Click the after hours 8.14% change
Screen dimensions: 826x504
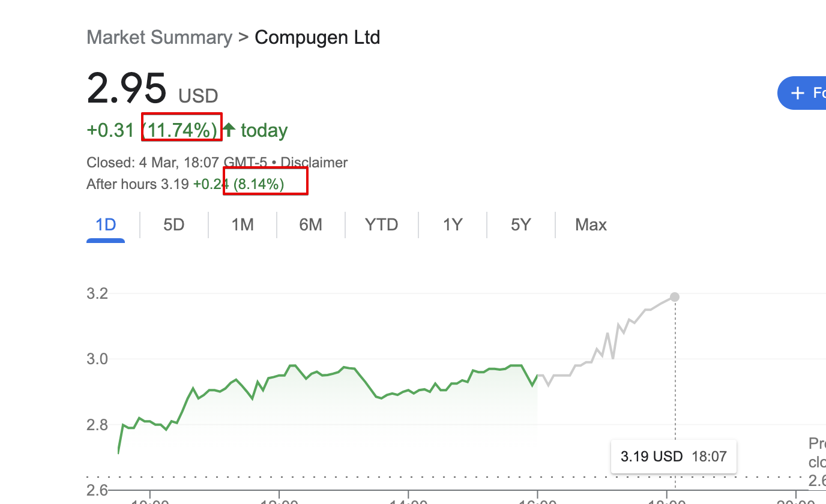[x=259, y=184]
